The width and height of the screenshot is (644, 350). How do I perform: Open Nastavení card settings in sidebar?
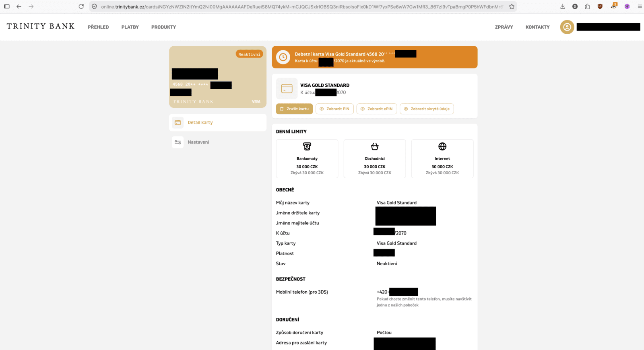[x=218, y=142]
